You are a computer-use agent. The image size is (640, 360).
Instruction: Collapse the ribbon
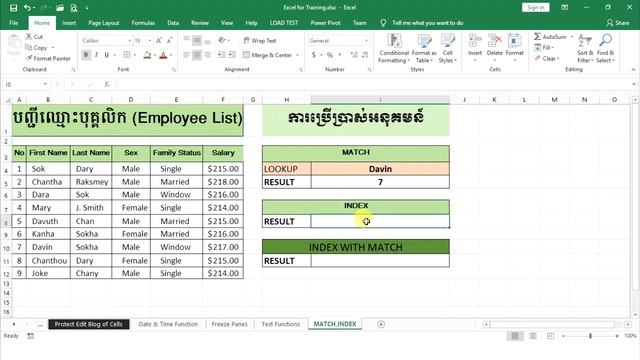point(633,70)
